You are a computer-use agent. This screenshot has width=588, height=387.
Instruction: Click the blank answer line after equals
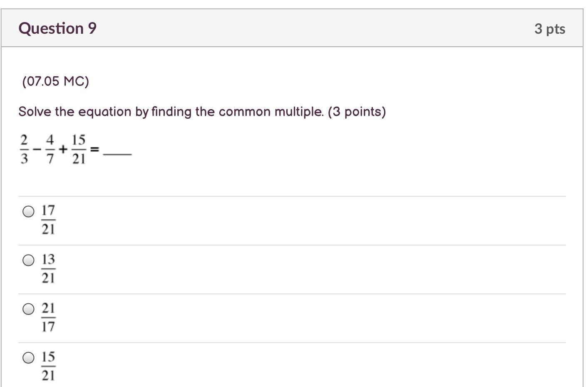[x=117, y=154]
